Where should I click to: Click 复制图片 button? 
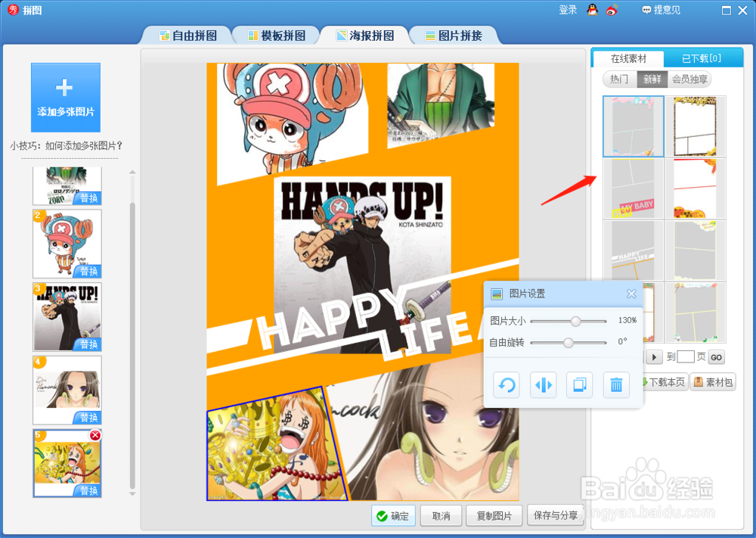494,516
